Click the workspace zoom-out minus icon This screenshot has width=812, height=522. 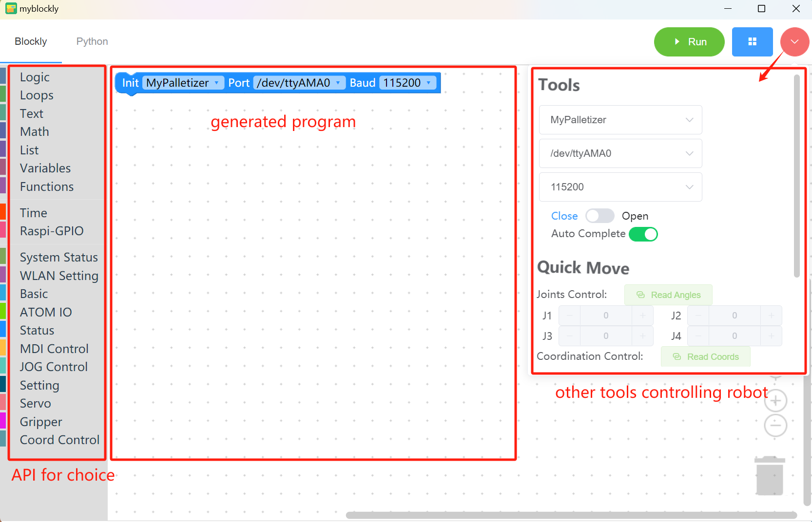click(x=775, y=426)
